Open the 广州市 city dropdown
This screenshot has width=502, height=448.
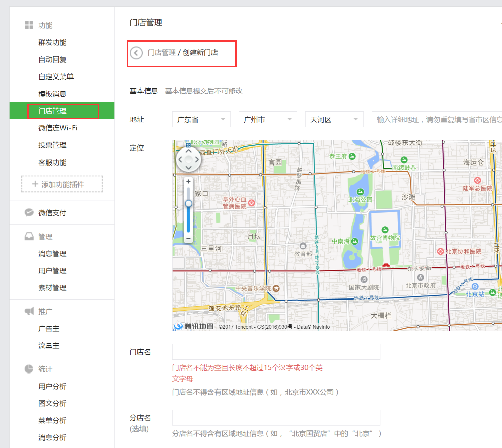pos(267,119)
